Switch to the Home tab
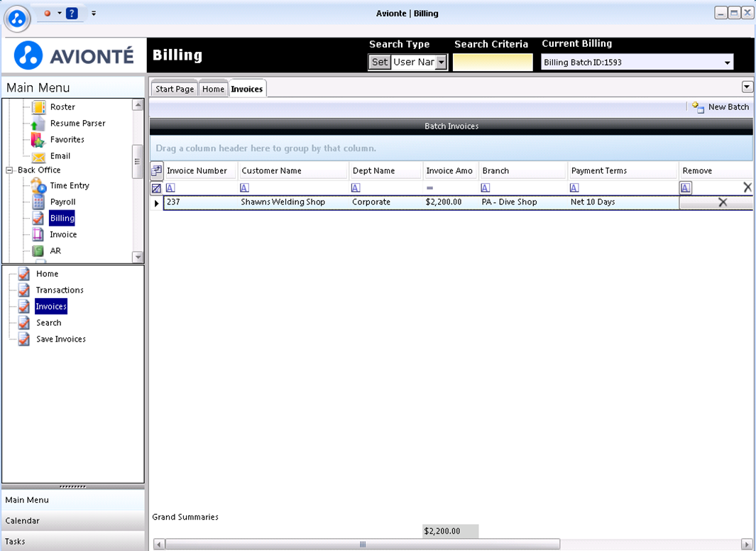The height and width of the screenshot is (551, 756). (x=213, y=89)
